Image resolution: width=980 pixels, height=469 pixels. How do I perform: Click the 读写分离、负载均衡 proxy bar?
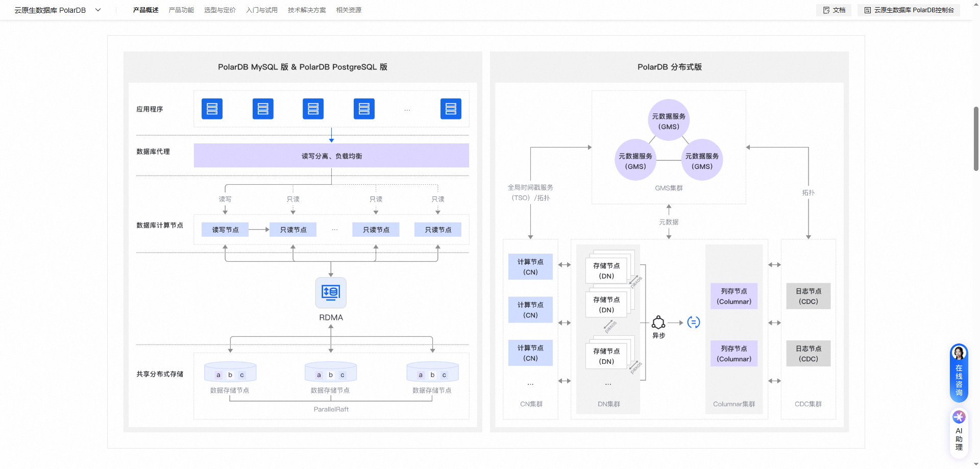click(x=331, y=156)
